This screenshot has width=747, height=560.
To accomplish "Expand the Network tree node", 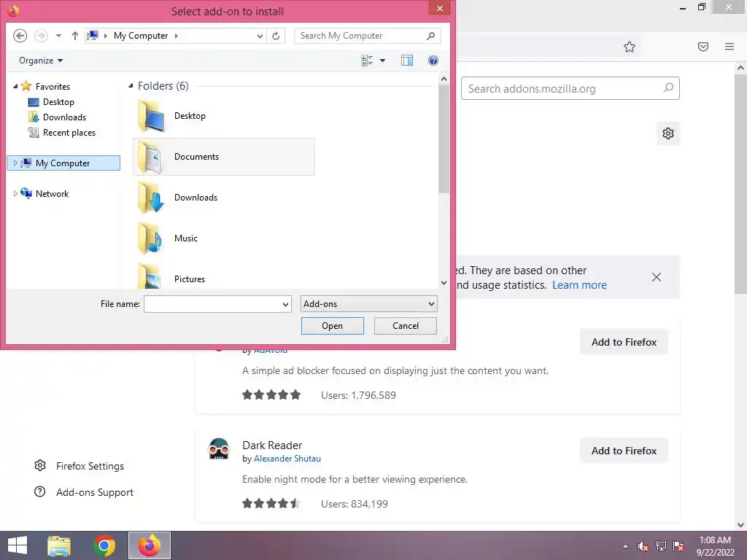I will (15, 193).
